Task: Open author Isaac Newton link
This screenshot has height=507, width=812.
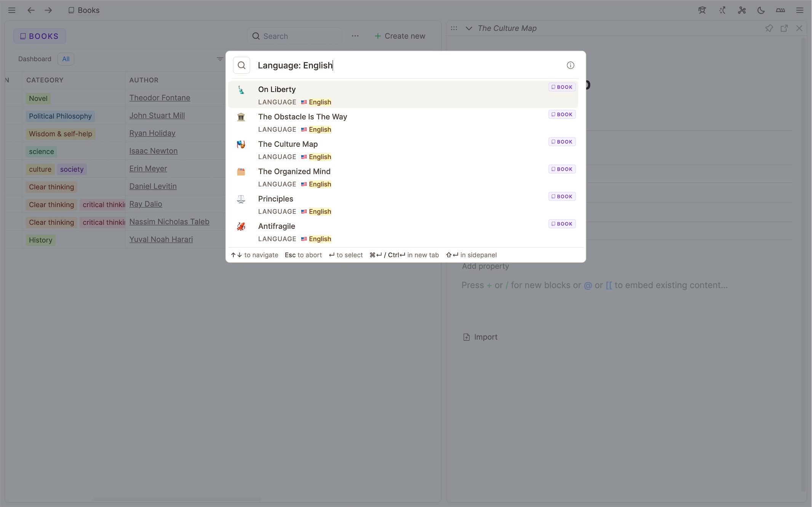Action: (x=153, y=151)
